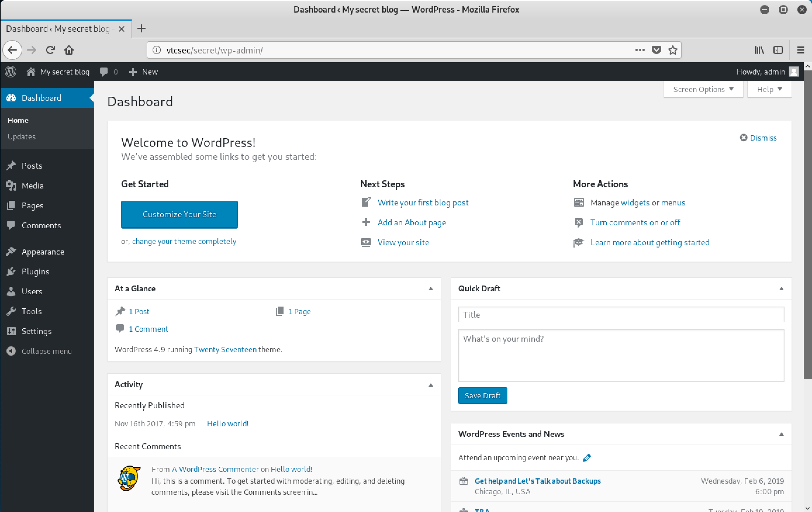Viewport: 812px width, 512px height.
Task: Open the Help dropdown tab
Action: (769, 89)
